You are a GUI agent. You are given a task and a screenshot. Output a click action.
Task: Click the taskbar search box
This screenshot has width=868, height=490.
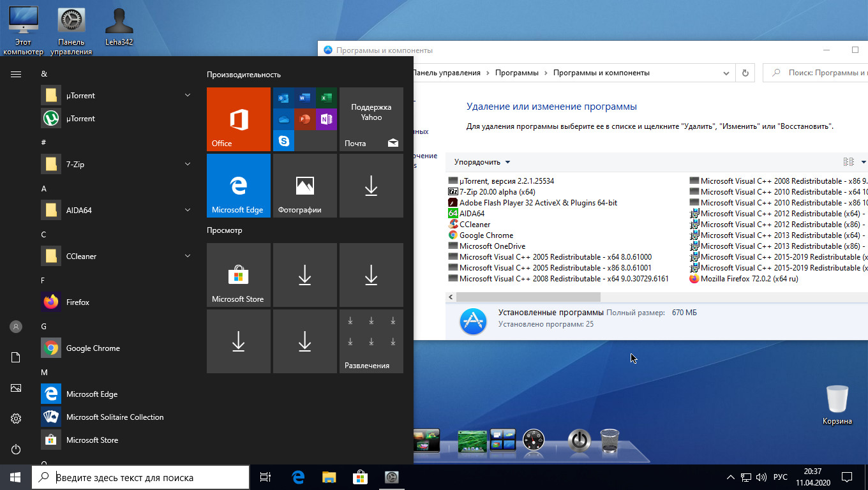point(140,477)
